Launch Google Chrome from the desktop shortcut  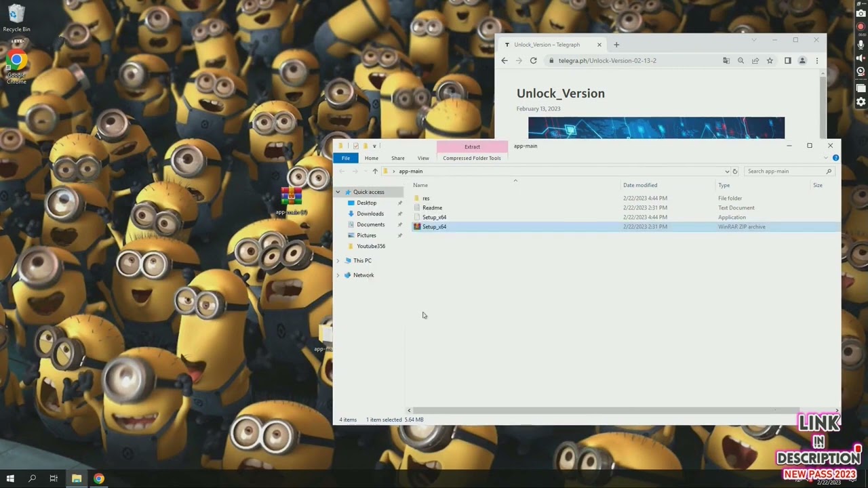(x=16, y=66)
